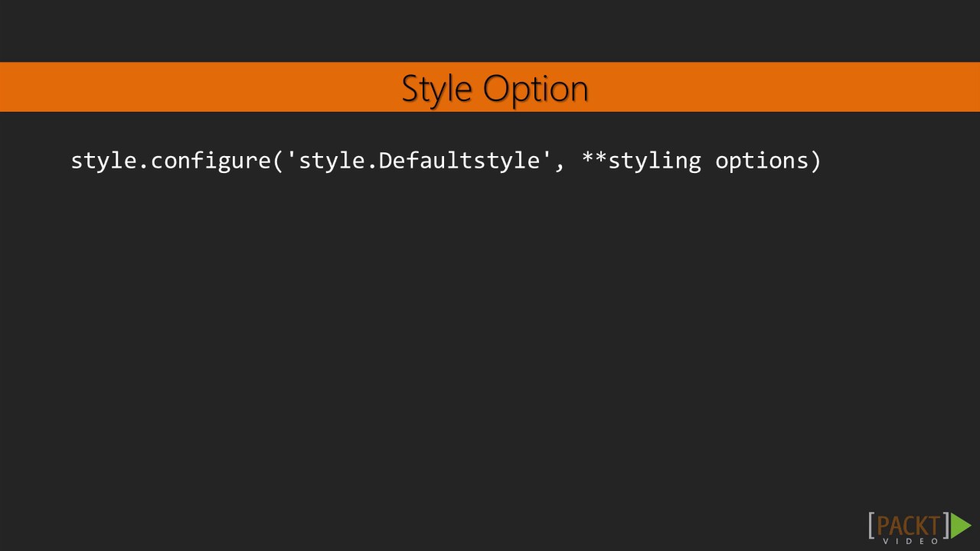This screenshot has width=980, height=551.
Task: Click the leading style keyword in code
Action: coord(104,161)
